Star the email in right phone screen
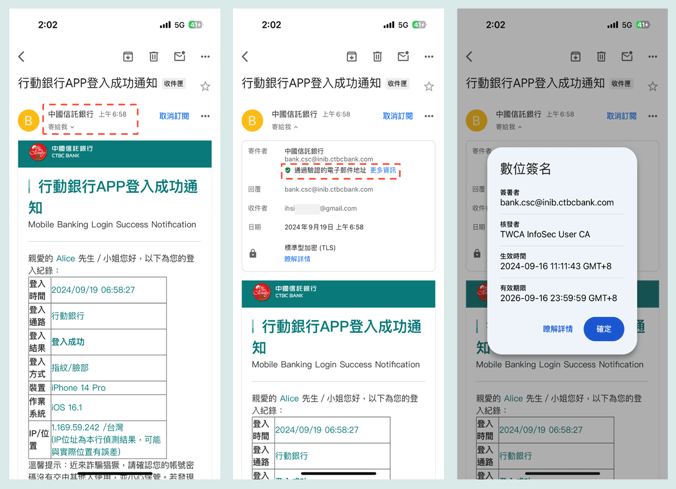Image resolution: width=676 pixels, height=489 pixels. point(653,86)
